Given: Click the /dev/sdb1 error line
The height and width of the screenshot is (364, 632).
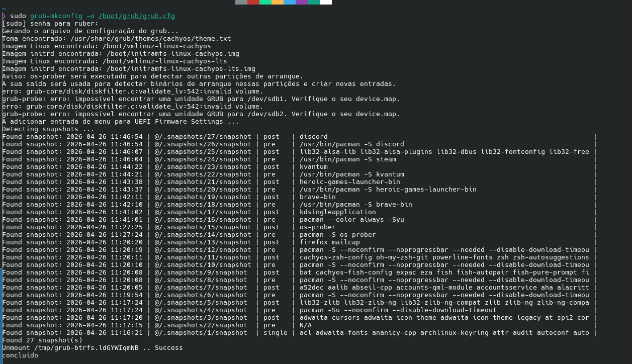Looking at the screenshot, I should (x=201, y=99).
